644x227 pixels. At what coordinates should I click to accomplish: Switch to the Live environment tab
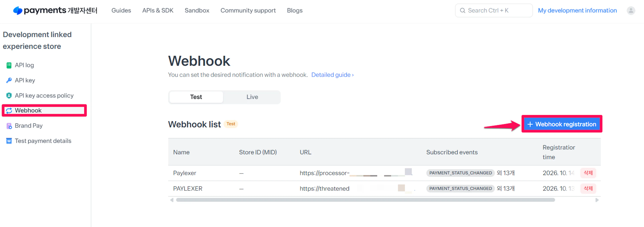252,97
